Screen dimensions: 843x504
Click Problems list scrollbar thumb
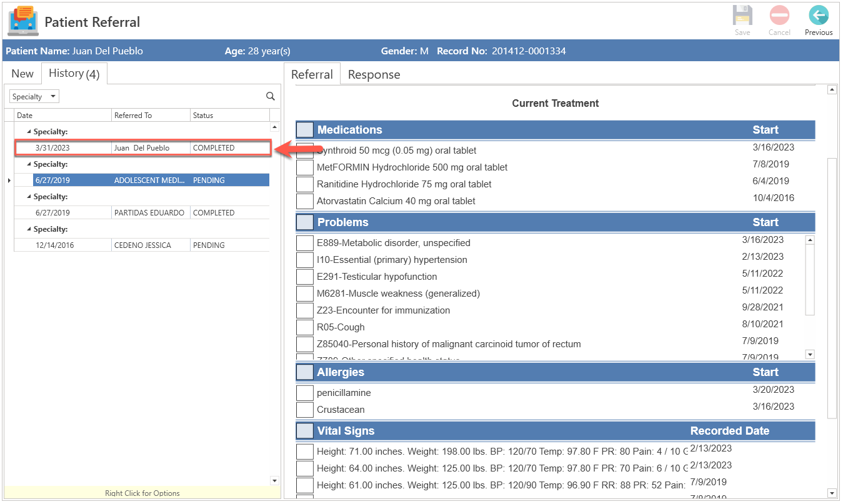[810, 280]
